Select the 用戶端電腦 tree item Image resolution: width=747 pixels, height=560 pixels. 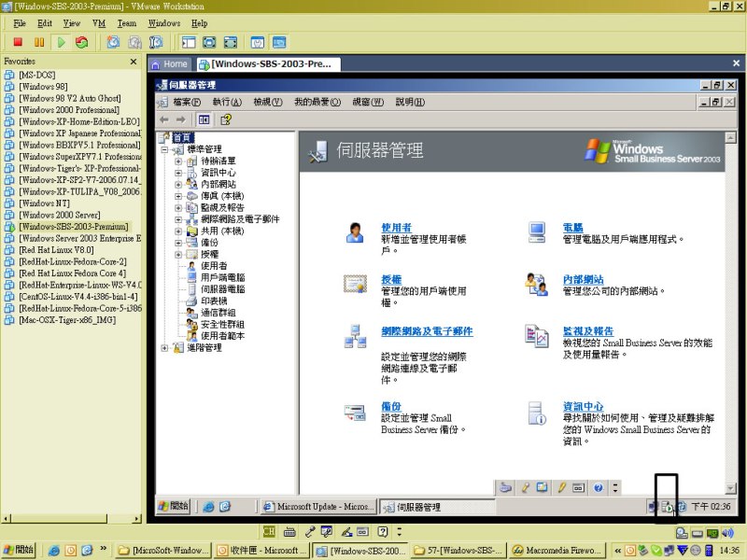[x=222, y=277]
